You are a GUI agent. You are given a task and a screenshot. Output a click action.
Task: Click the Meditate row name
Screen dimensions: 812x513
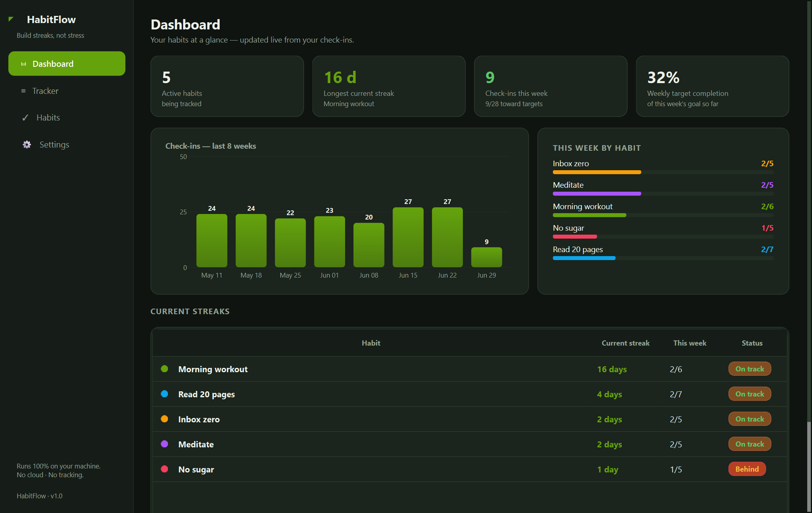point(196,444)
